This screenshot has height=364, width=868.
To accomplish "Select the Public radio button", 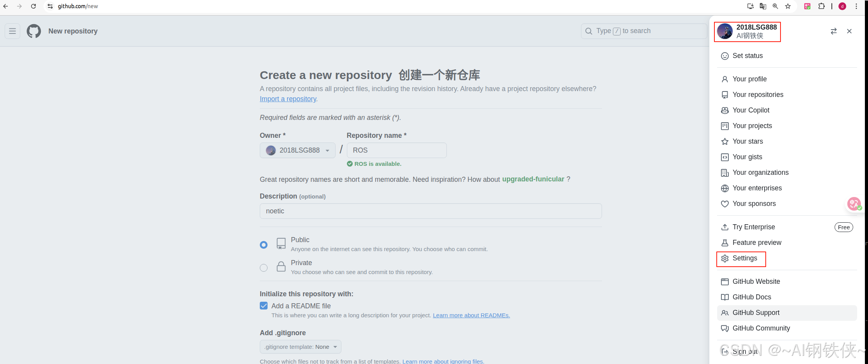I will pos(264,245).
